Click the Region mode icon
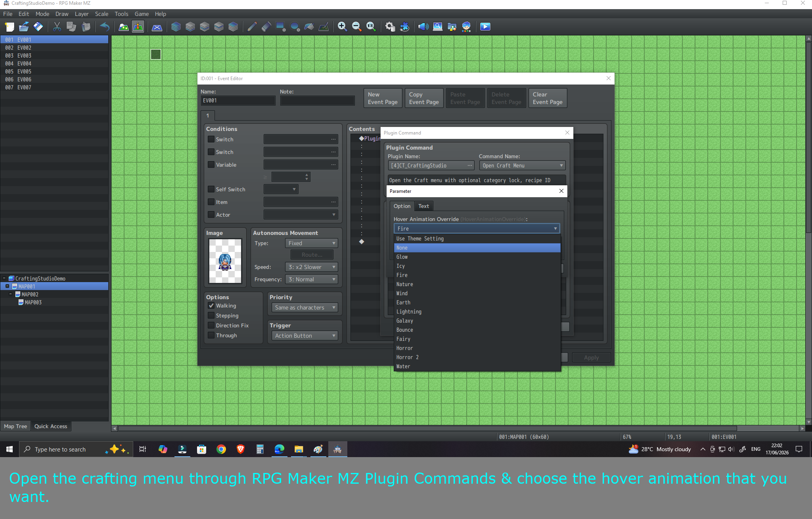The height and width of the screenshot is (519, 812). pos(157,27)
